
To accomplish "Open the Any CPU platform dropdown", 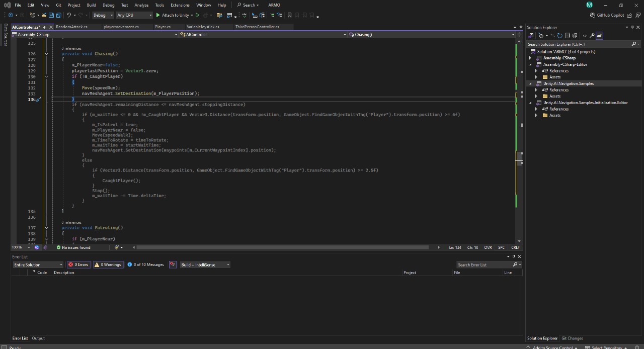I will (134, 15).
